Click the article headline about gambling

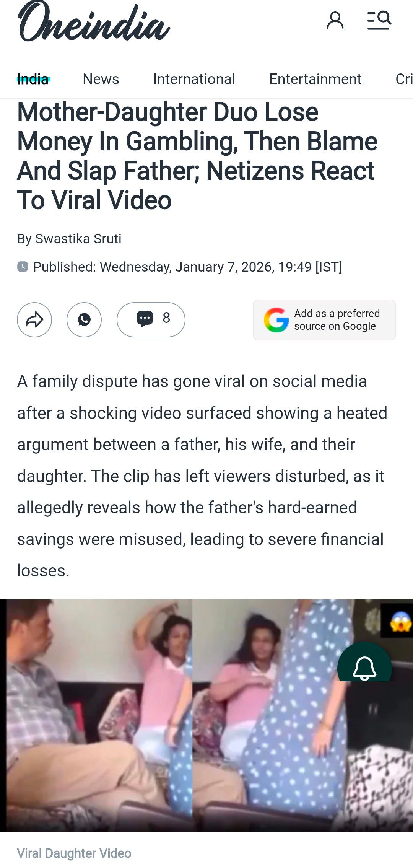point(197,156)
